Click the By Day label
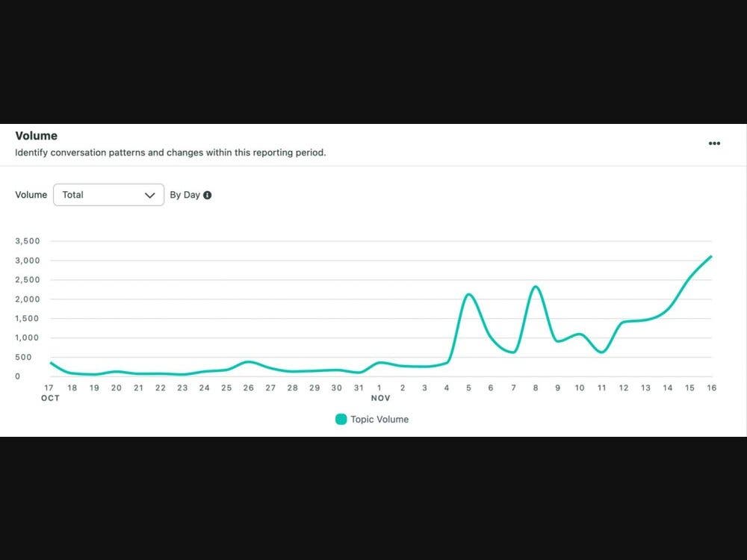747x560 pixels. coord(185,195)
